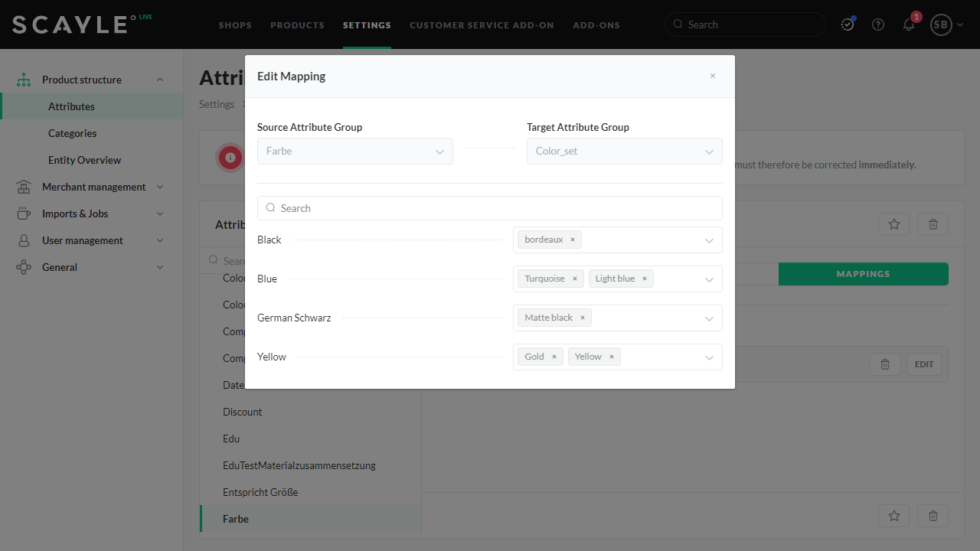Viewport: 980px width, 551px height.
Task: Collapse the Product structure section
Action: click(x=159, y=80)
